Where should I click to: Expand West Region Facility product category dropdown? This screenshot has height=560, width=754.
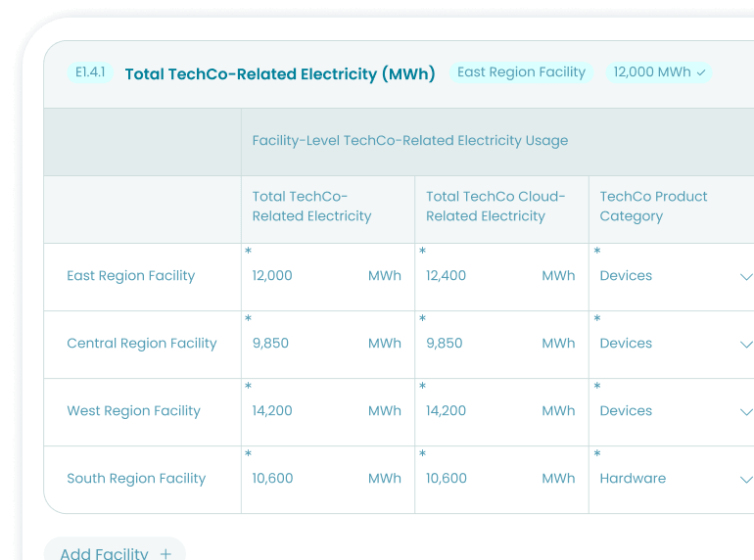point(746,412)
